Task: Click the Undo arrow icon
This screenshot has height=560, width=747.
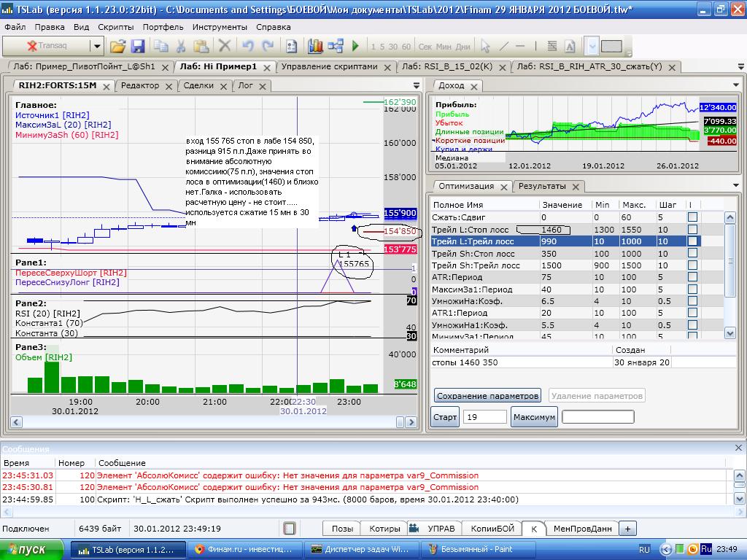Action: pyautogui.click(x=248, y=46)
